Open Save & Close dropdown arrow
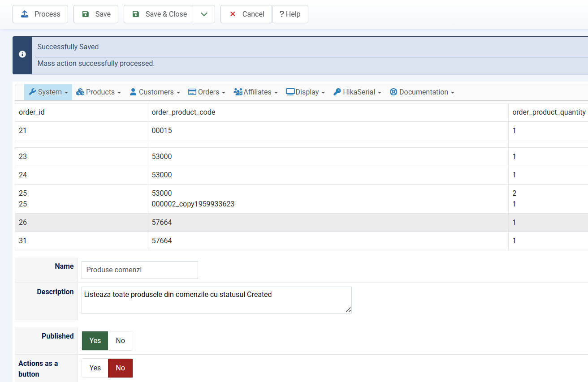 pos(204,14)
